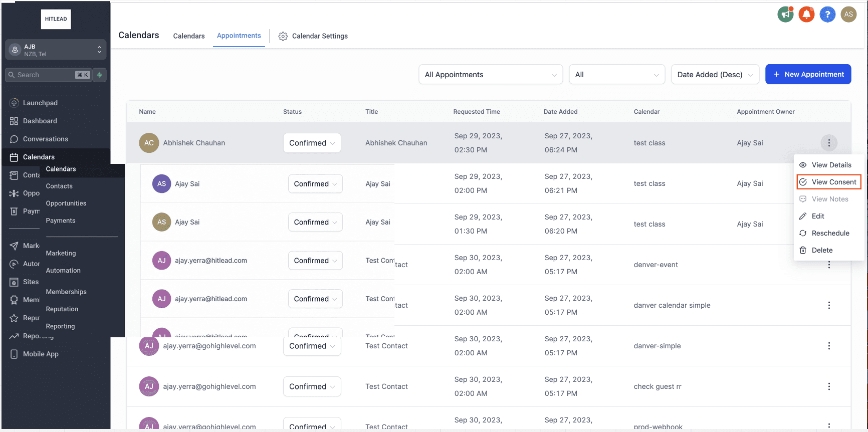Click the Launchpad label in sidebar
Image resolution: width=868 pixels, height=432 pixels.
pyautogui.click(x=40, y=103)
